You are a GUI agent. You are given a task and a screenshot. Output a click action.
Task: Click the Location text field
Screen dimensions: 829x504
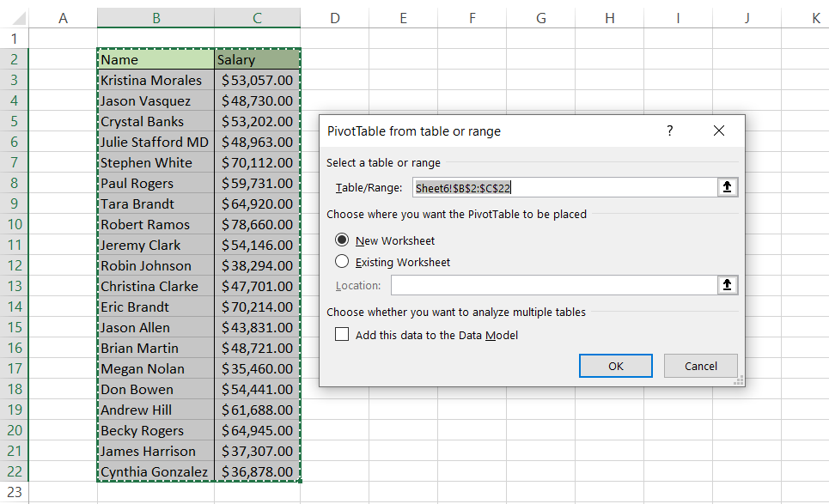[554, 285]
